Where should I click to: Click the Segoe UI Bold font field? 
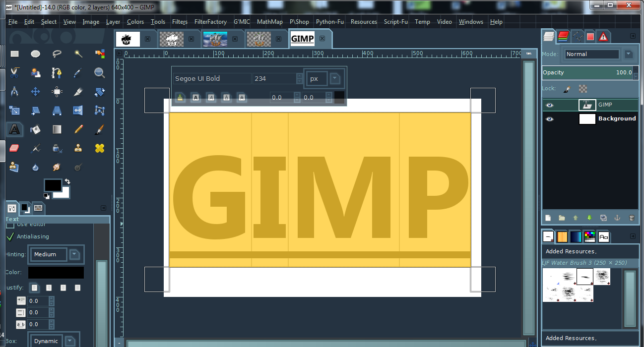(x=212, y=78)
